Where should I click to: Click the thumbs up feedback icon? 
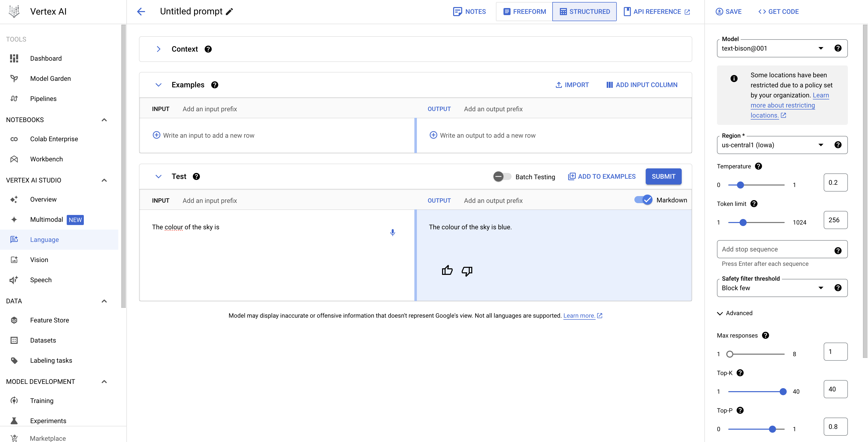click(x=447, y=271)
